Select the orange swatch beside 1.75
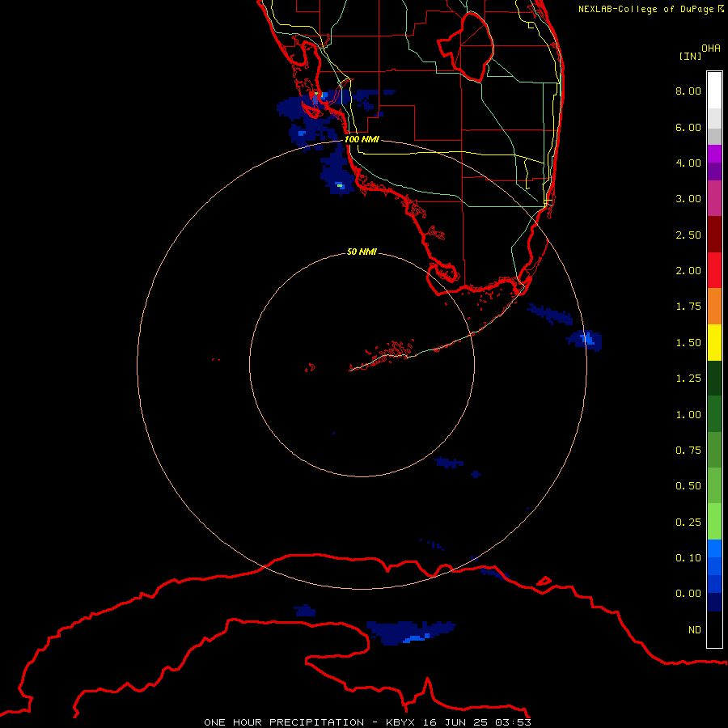 tap(714, 307)
